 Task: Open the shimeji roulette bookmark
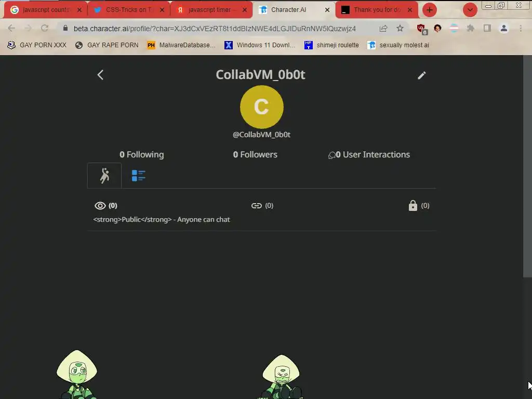(x=332, y=45)
